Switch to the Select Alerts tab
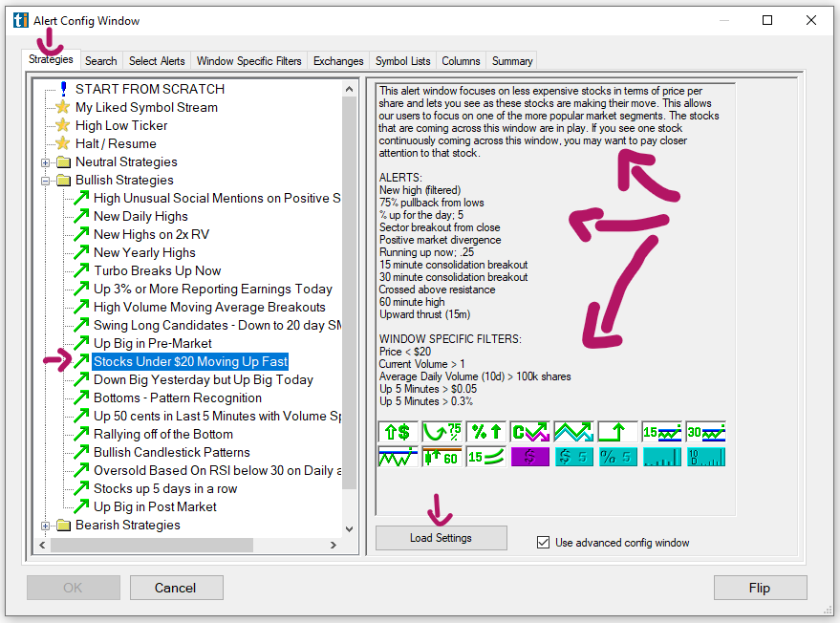 click(x=158, y=61)
